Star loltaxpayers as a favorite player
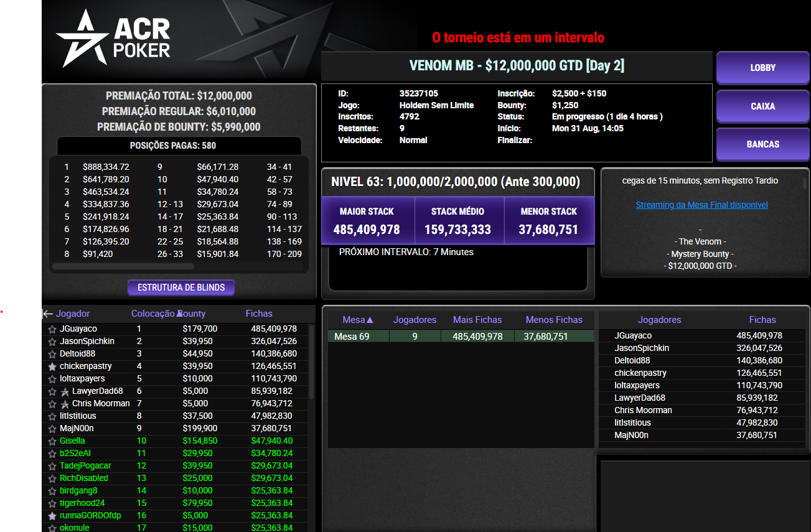Screen dimensions: 811x532 click(52, 379)
